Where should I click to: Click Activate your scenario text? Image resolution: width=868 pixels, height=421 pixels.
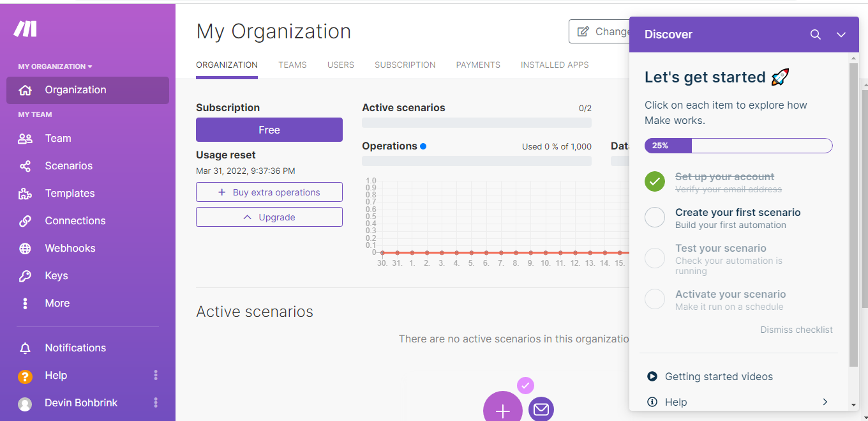point(730,295)
